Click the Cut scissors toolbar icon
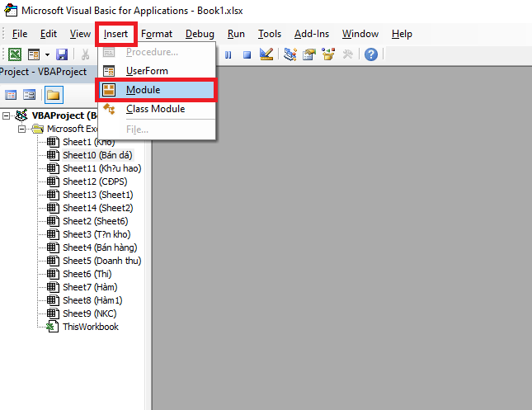Image resolution: width=532 pixels, height=410 pixels. pos(85,54)
